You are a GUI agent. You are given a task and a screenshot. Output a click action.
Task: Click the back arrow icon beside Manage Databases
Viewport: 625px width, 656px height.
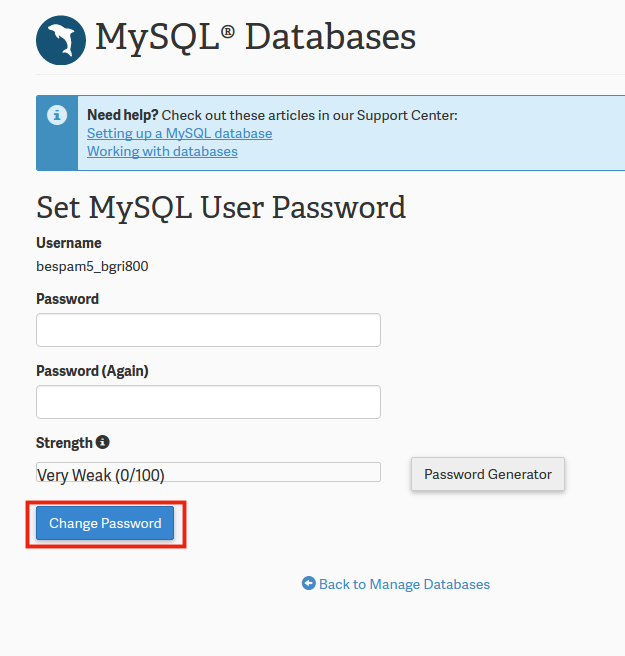[x=309, y=584]
